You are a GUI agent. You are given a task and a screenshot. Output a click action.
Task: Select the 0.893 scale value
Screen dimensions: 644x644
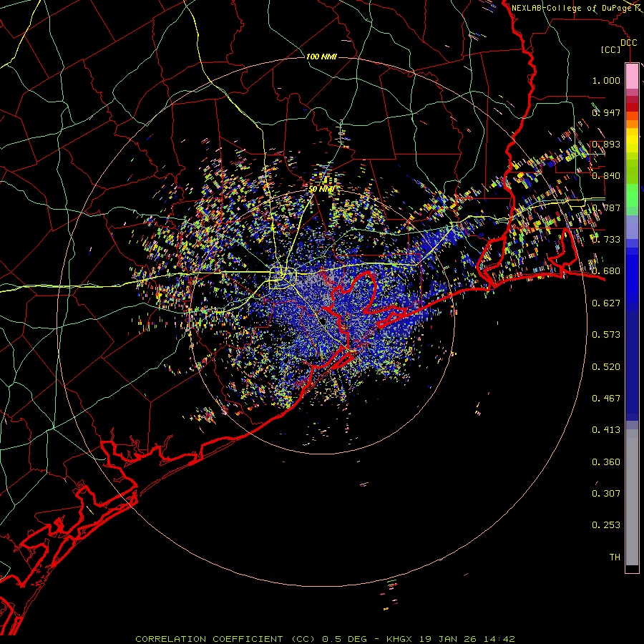[606, 144]
